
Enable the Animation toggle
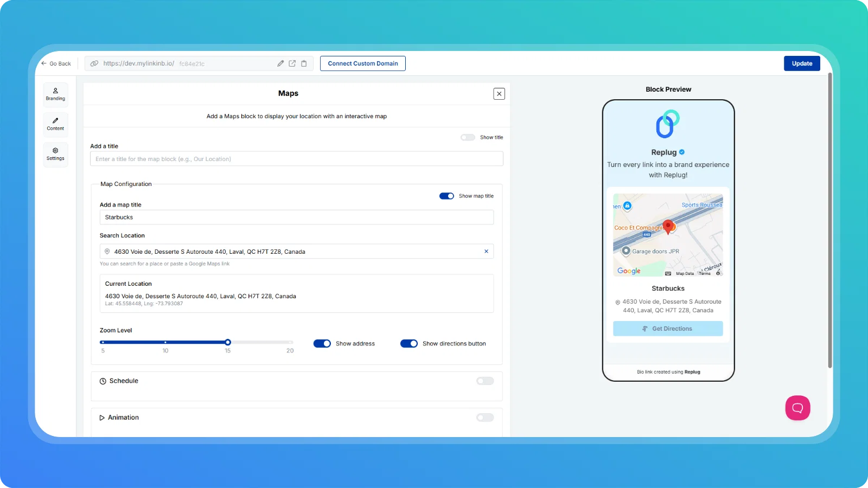(x=485, y=418)
